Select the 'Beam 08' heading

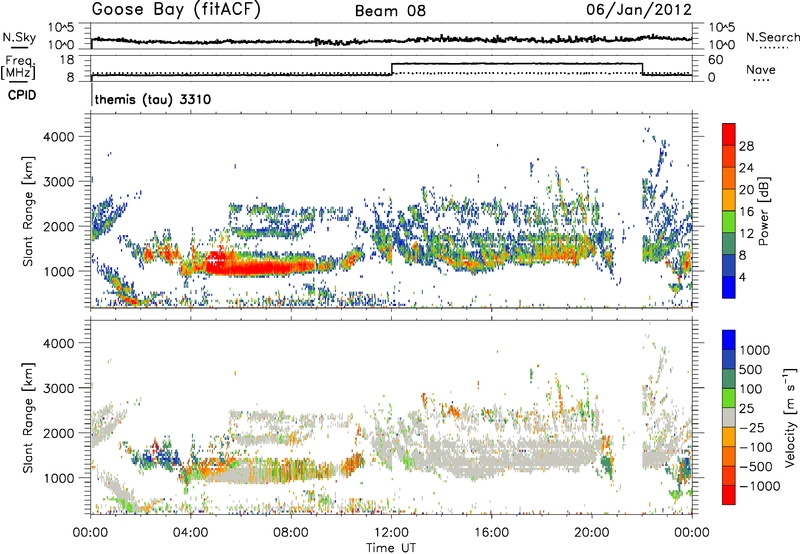click(390, 11)
